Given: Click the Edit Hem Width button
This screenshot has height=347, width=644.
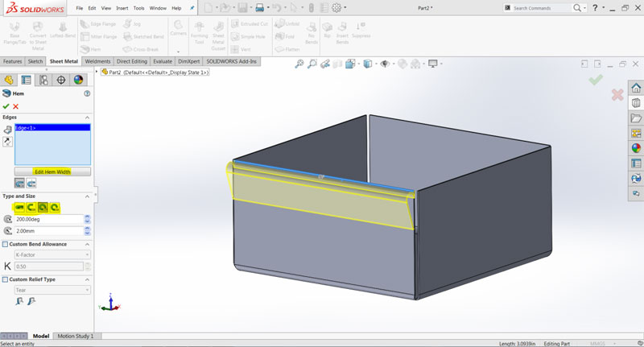Looking at the screenshot, I should pyautogui.click(x=52, y=171).
